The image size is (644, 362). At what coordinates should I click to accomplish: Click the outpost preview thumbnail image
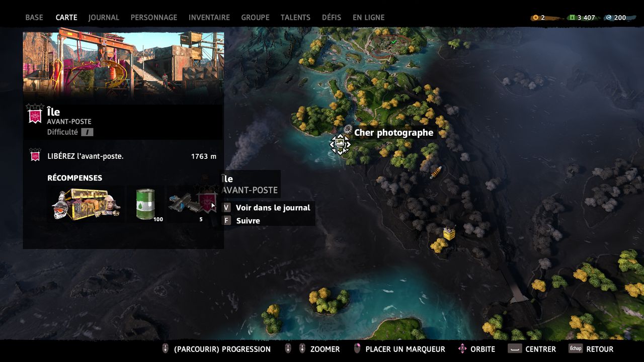[123, 62]
